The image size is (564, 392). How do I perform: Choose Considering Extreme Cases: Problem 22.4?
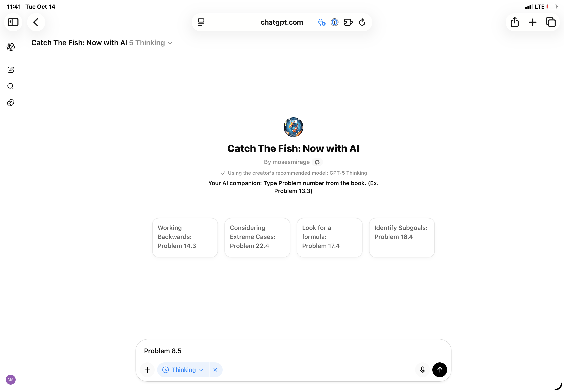[257, 238]
